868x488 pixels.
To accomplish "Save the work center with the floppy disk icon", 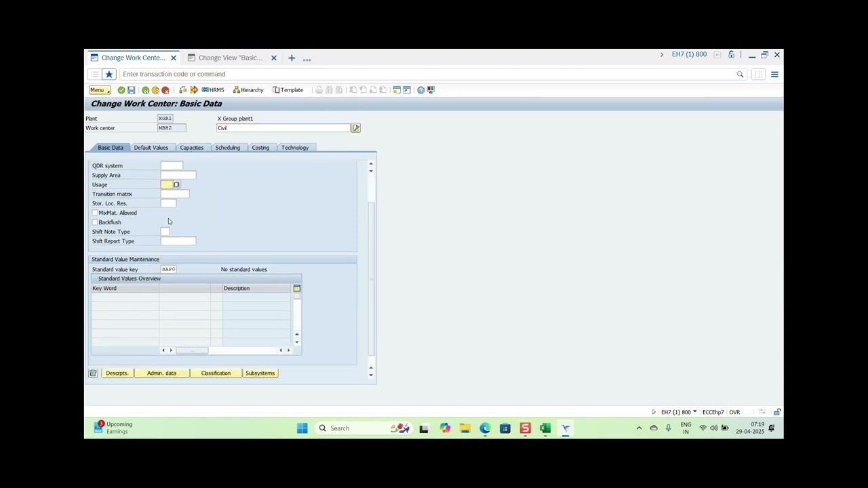I will point(132,90).
